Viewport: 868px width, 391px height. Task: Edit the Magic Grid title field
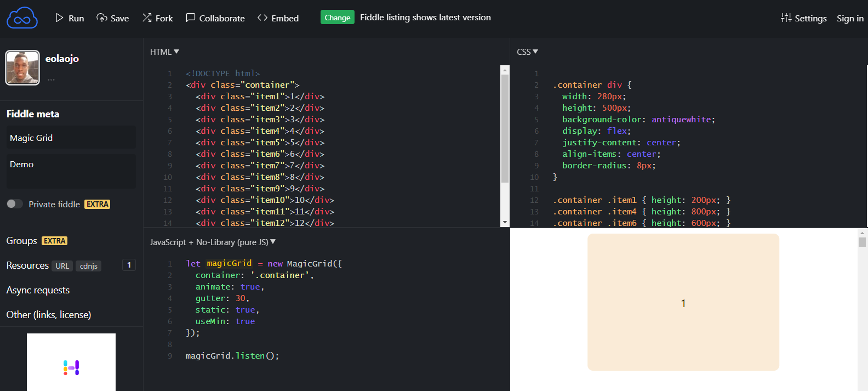(x=71, y=138)
